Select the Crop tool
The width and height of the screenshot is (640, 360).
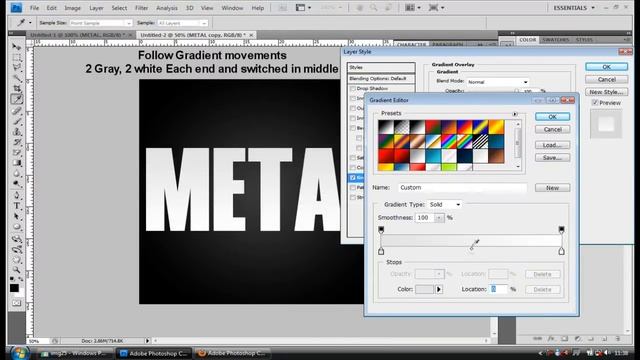[16, 88]
